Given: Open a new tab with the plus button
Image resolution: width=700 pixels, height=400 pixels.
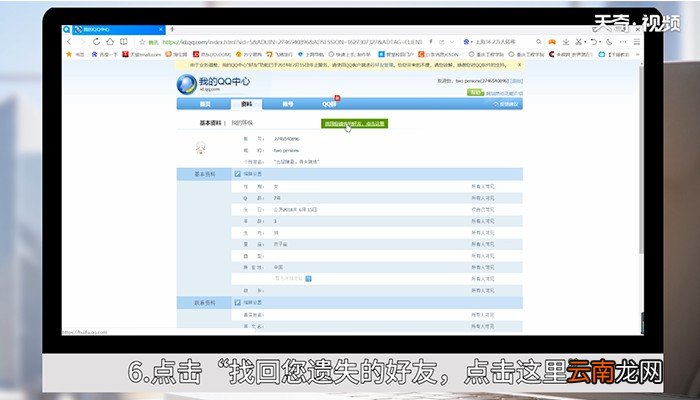Looking at the screenshot, I should [172, 29].
